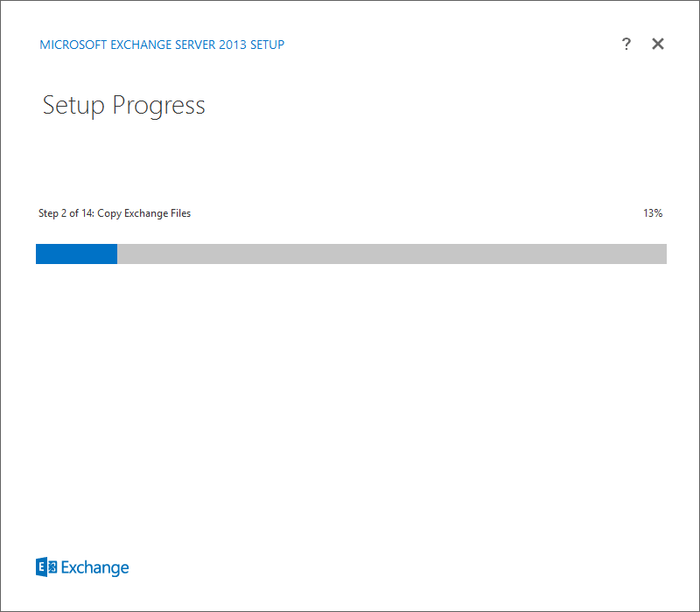This screenshot has width=700, height=612.
Task: Click the Microsoft Exchange Server 2013 Setup title
Action: coord(162,45)
